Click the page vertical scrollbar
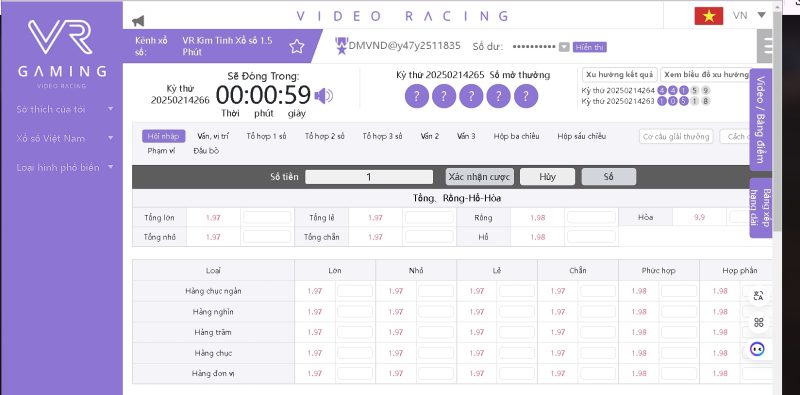The width and height of the screenshot is (800, 395). pyautogui.click(x=777, y=122)
